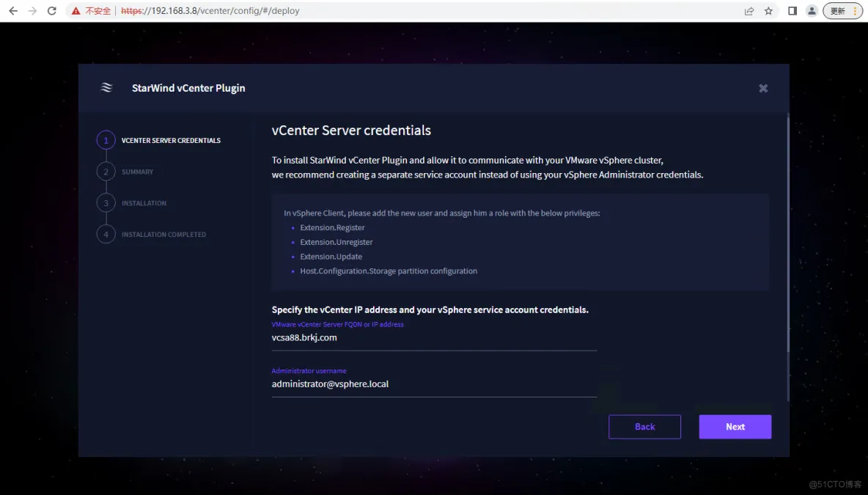Viewport: 868px width, 495px height.
Task: Click Host.Configuration.Storage partition configuration text
Action: 389,271
